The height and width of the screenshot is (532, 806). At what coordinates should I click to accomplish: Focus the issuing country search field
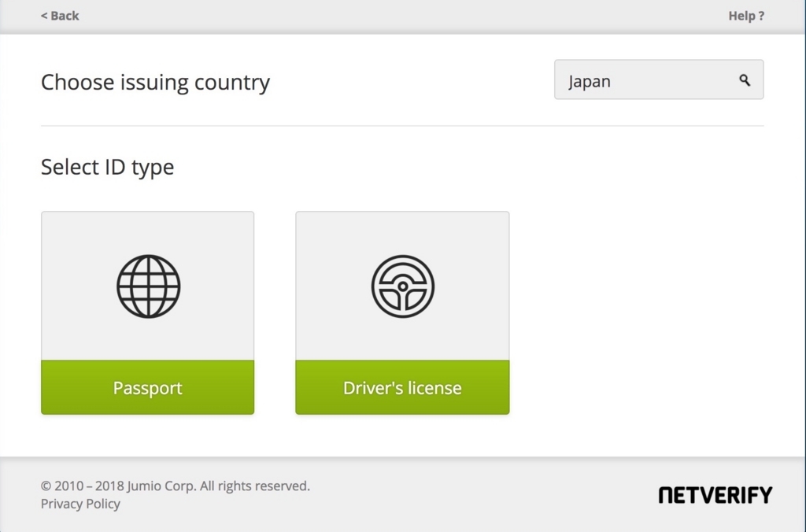pyautogui.click(x=659, y=79)
